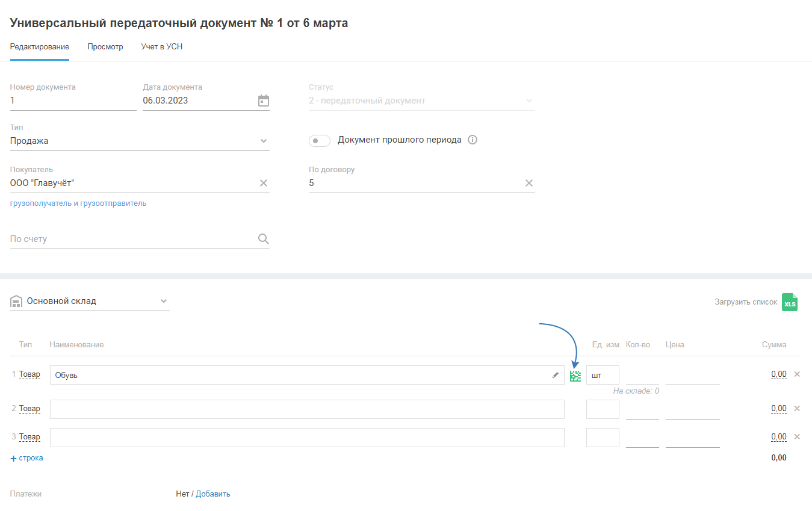
Task: Open the document date calendar picker
Action: (x=263, y=101)
